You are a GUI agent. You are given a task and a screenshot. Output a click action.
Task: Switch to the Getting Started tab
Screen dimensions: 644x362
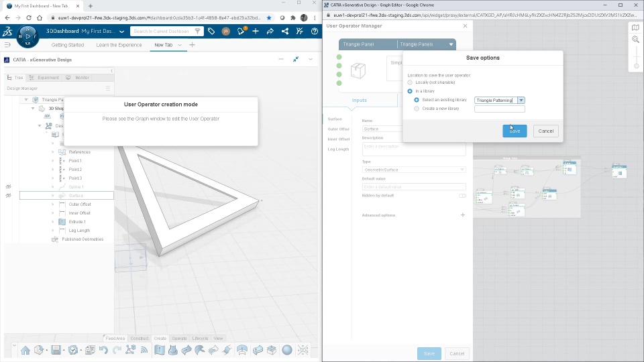[68, 45]
